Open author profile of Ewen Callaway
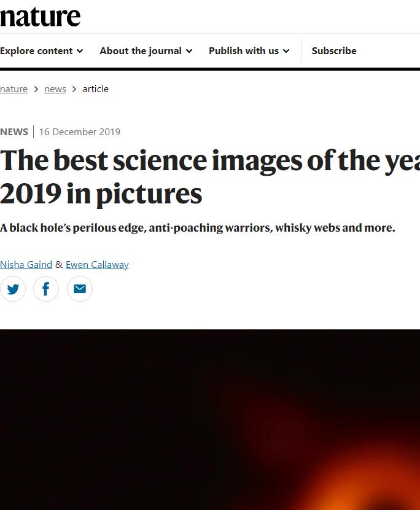420x510 pixels. click(97, 264)
